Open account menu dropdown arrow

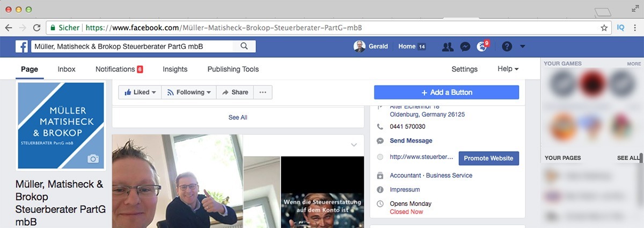point(523,47)
